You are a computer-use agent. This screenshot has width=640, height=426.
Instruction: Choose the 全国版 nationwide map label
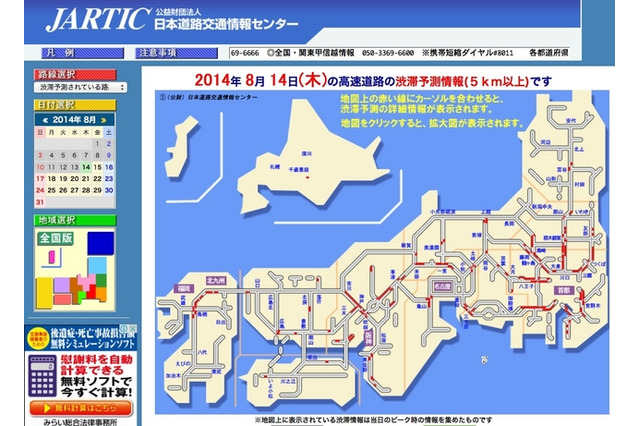click(x=56, y=238)
